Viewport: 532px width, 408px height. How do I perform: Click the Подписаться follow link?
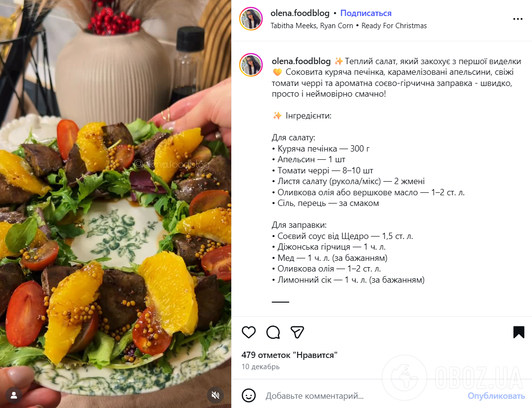(x=366, y=13)
